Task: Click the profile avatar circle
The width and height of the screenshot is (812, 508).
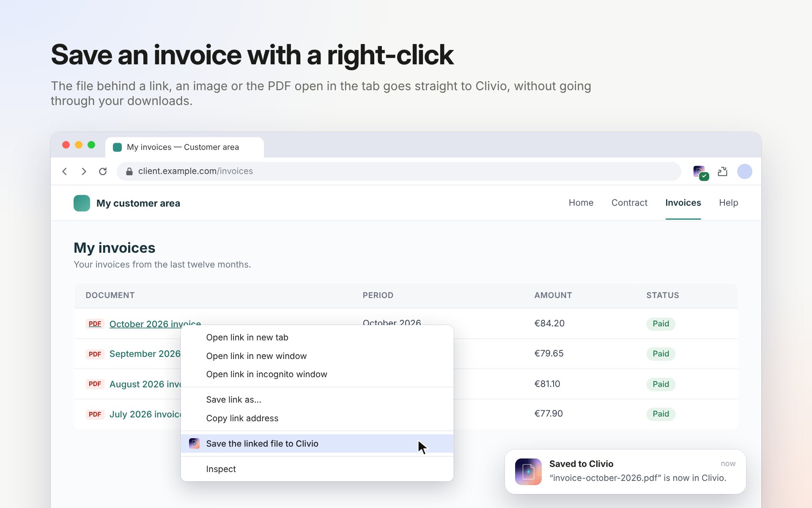Action: pos(744,171)
